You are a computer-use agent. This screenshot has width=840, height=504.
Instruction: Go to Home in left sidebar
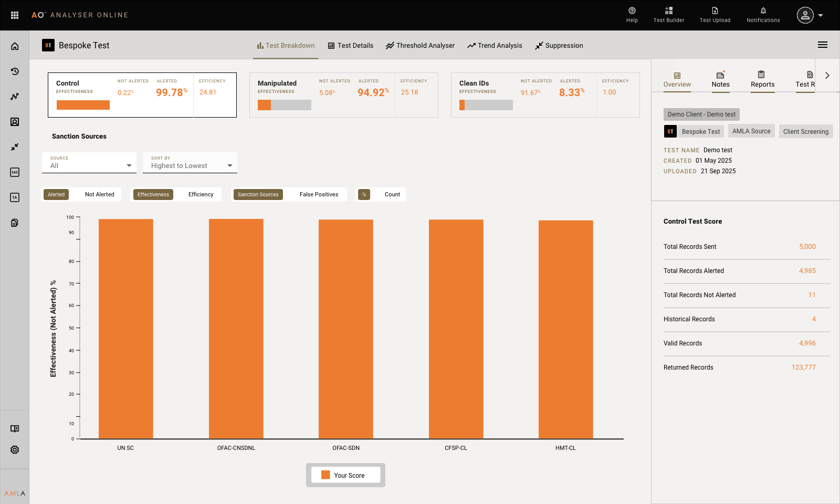pos(15,46)
